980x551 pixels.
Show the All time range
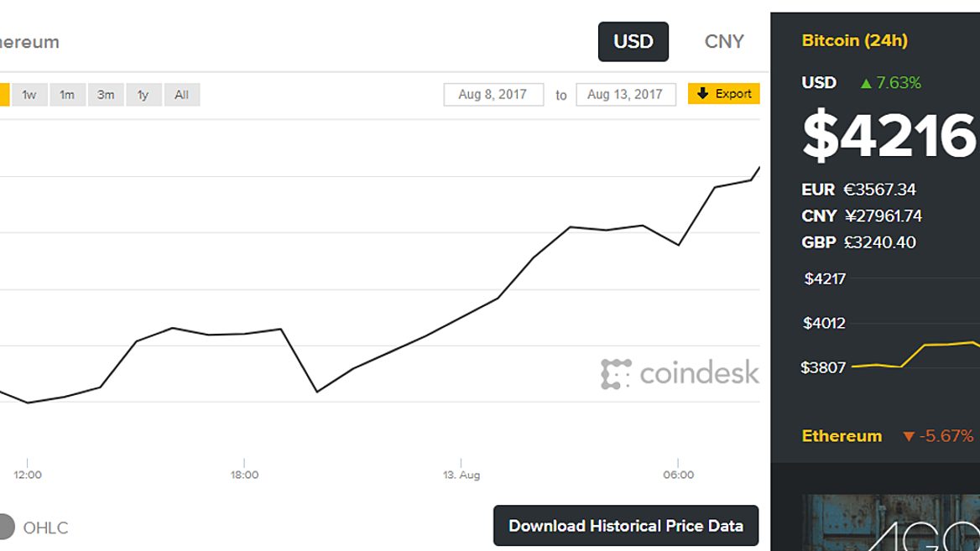tap(181, 95)
